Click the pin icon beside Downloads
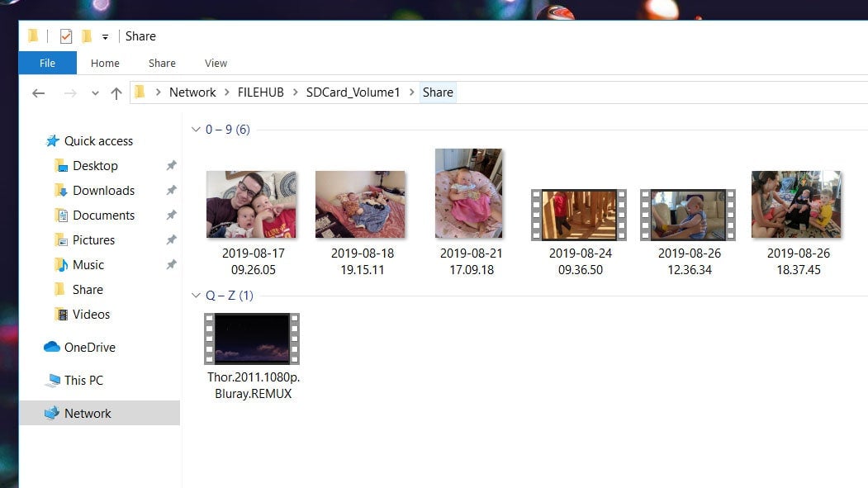This screenshot has width=868, height=488. [171, 191]
